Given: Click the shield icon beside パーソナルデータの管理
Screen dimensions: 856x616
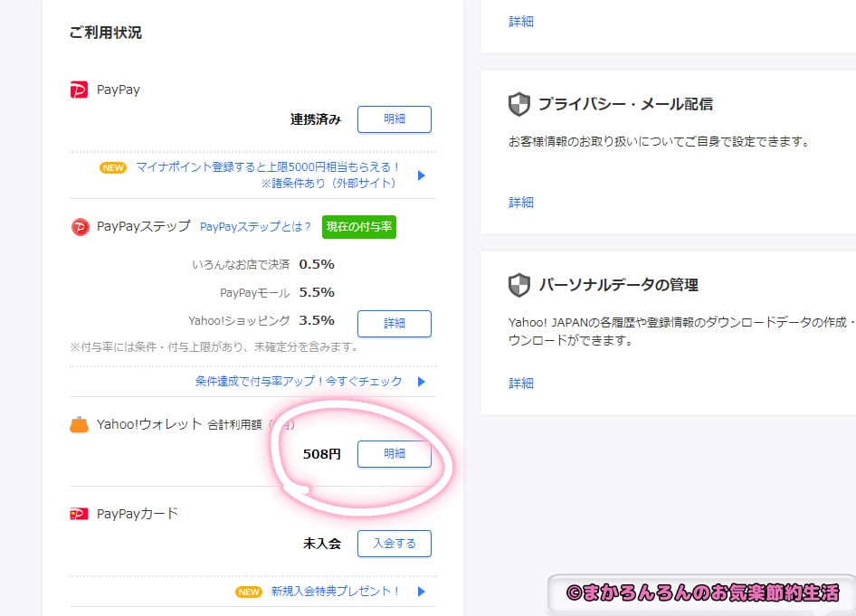Looking at the screenshot, I should [518, 285].
